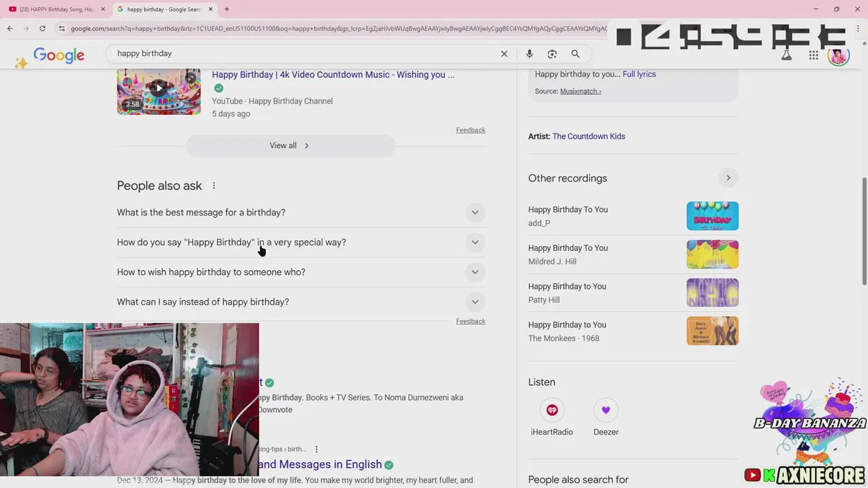Open the add_P recording cover thumbnail
The image size is (868, 488).
click(712, 216)
